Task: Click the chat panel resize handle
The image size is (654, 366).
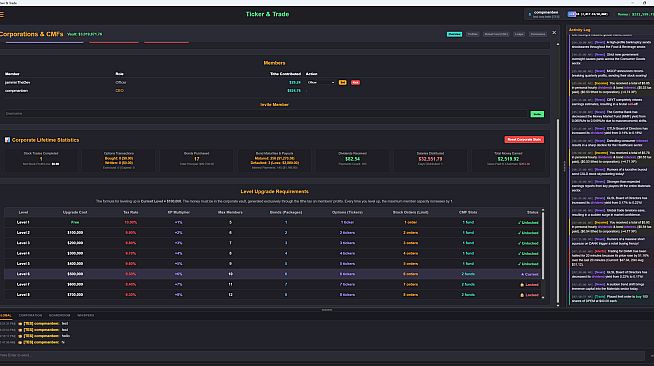Action: 327,310
